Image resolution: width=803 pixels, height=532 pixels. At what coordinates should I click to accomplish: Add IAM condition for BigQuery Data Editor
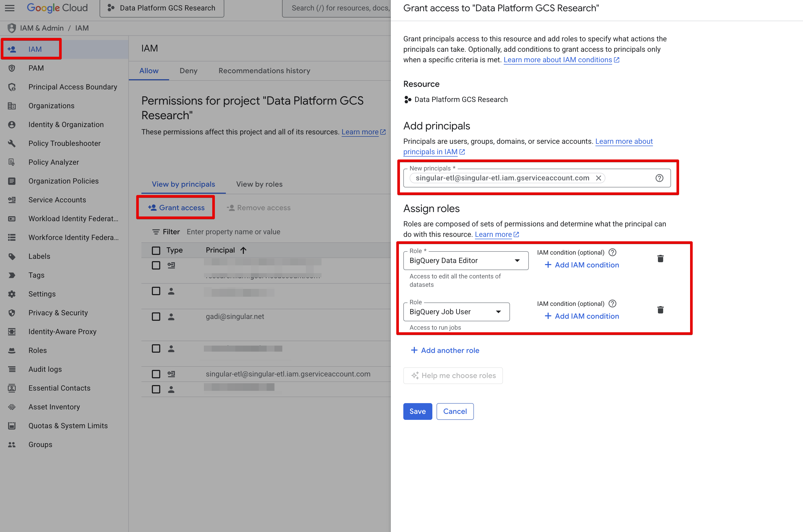pyautogui.click(x=582, y=265)
